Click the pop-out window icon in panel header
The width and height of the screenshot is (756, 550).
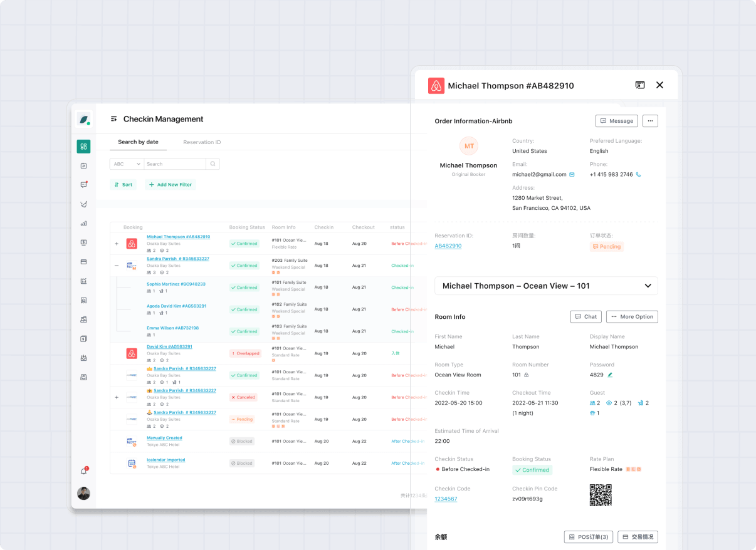pos(639,85)
